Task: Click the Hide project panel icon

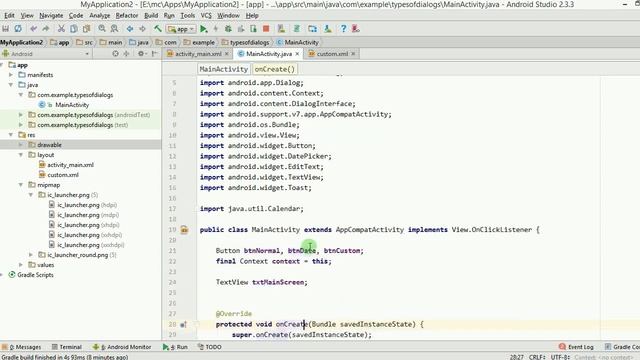Action: (x=154, y=53)
